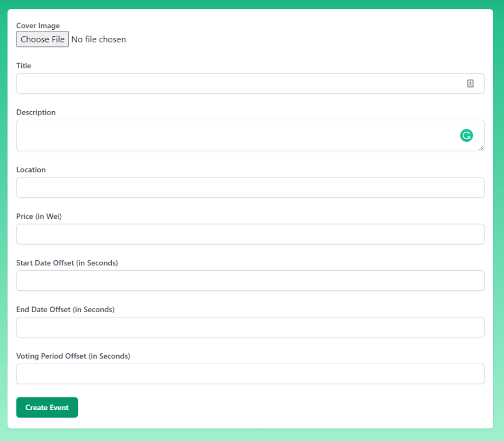This screenshot has height=441, width=504.
Task: Click the 'Price (in Wei)' label
Action: coord(39,216)
